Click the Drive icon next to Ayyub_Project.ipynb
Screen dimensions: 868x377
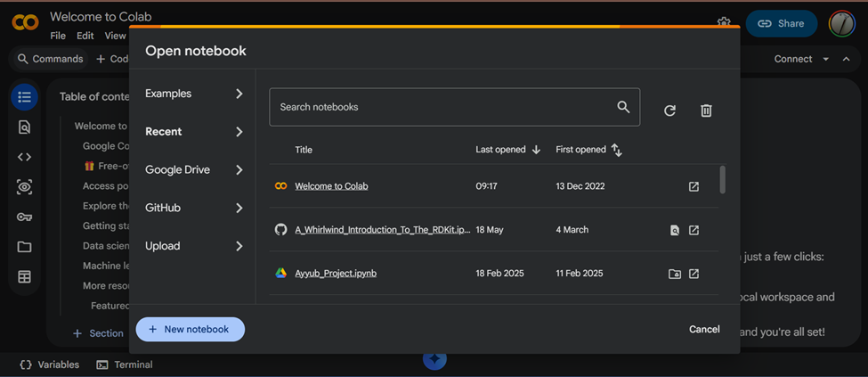(281, 274)
